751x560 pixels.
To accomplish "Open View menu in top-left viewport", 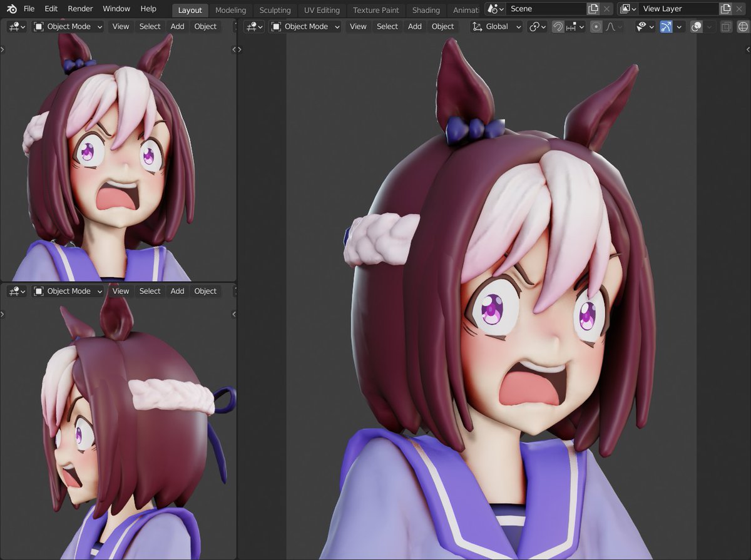I will (121, 26).
